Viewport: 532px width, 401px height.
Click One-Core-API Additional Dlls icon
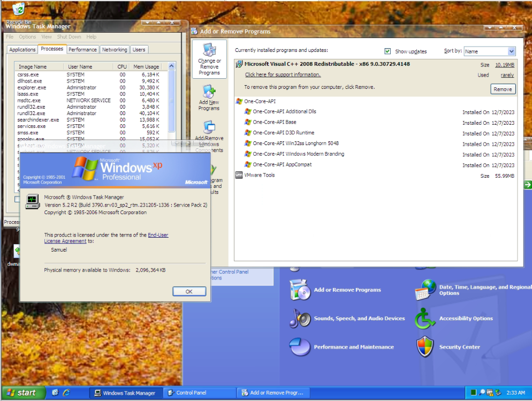click(248, 111)
